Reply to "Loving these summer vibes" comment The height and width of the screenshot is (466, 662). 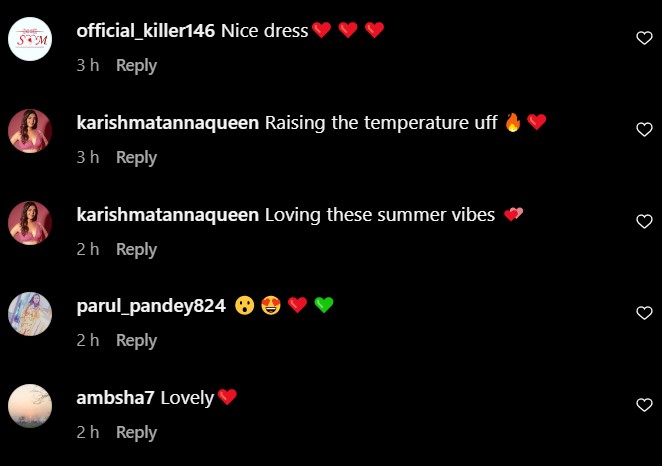coord(136,250)
